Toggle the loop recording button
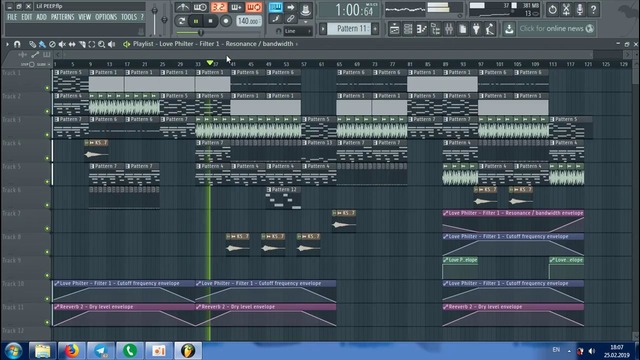This screenshot has width=640, height=360. [253, 7]
